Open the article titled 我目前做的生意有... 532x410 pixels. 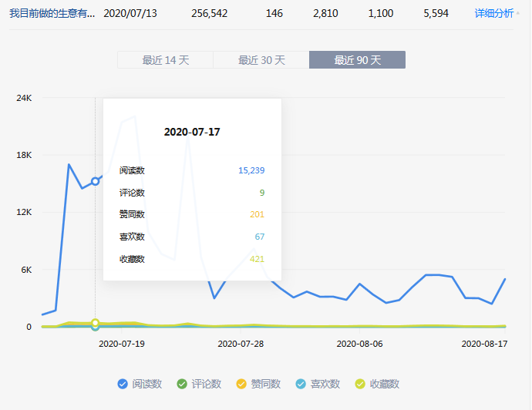pos(52,13)
